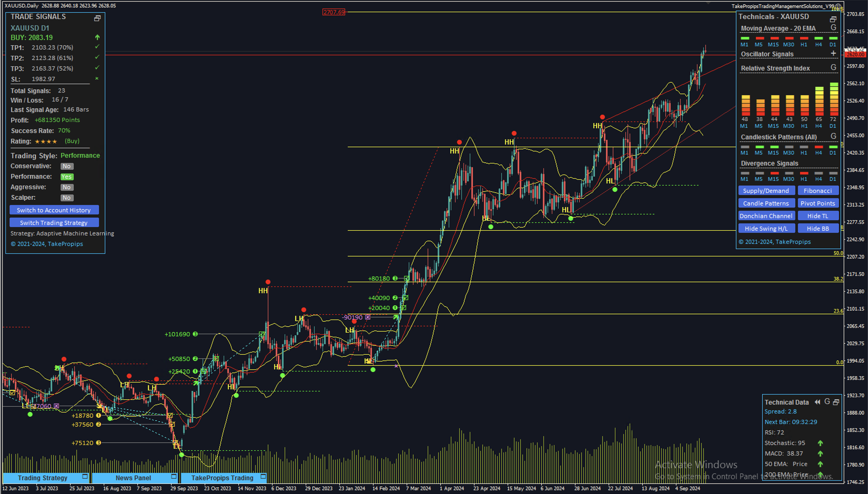
Task: Click the Switch Trading Strategy button
Action: pos(54,223)
